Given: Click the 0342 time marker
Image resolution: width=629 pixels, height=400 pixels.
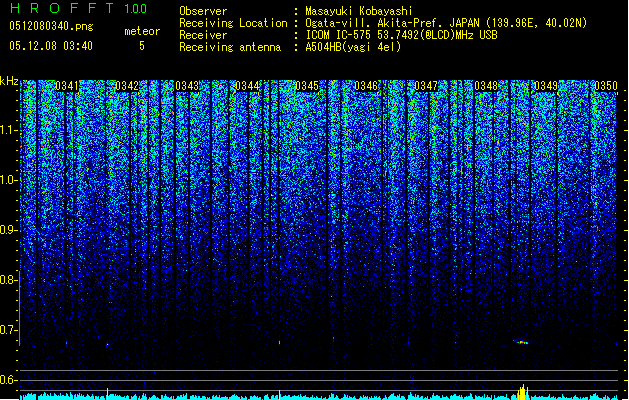Looking at the screenshot, I should point(127,86).
